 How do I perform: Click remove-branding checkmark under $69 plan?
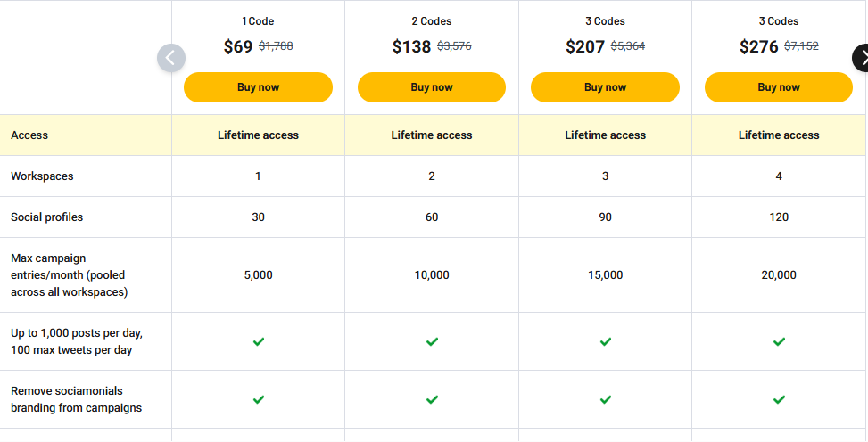tap(259, 399)
